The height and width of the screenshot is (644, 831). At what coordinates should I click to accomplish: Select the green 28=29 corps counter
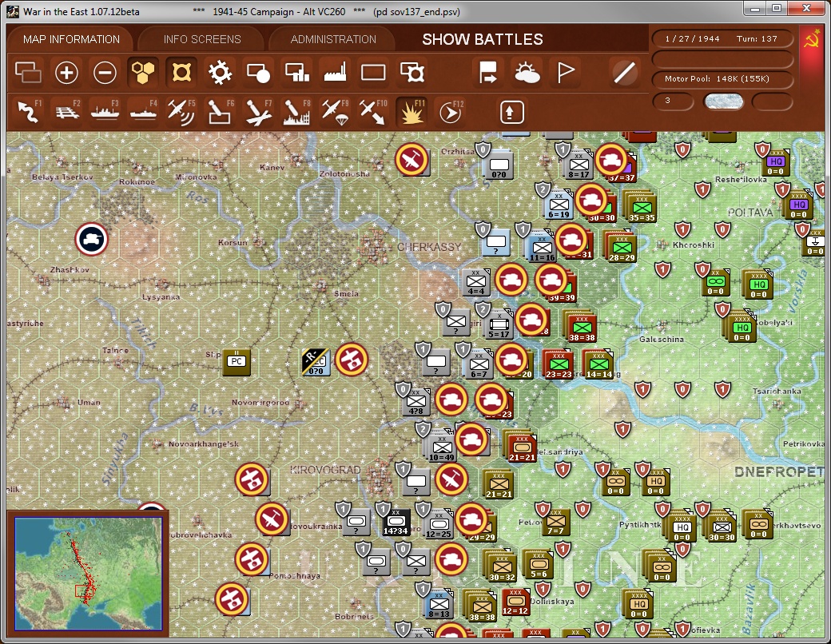click(622, 248)
